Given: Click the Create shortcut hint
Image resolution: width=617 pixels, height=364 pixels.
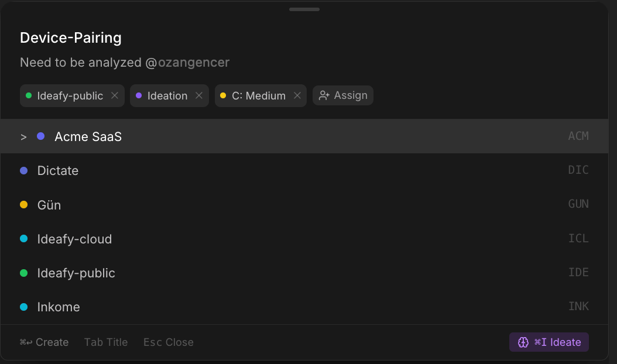Looking at the screenshot, I should click(x=44, y=342).
